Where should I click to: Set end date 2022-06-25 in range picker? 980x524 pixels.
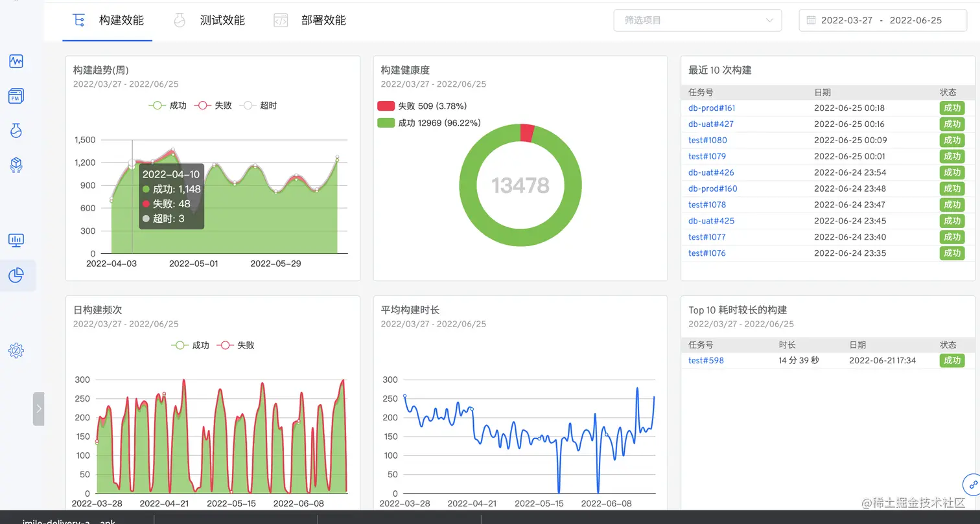916,20
